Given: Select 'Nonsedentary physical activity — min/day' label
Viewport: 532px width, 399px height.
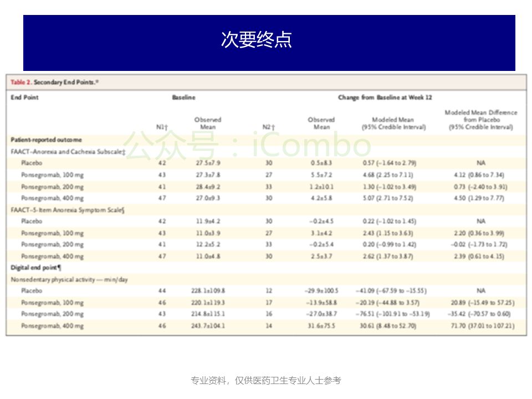Looking at the screenshot, I should [69, 279].
